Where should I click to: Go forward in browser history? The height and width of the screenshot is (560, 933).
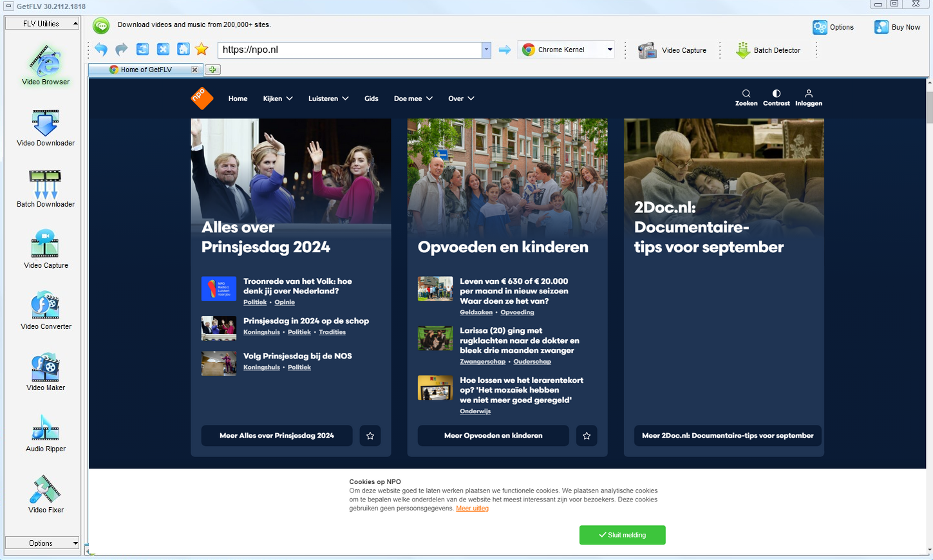coord(122,50)
